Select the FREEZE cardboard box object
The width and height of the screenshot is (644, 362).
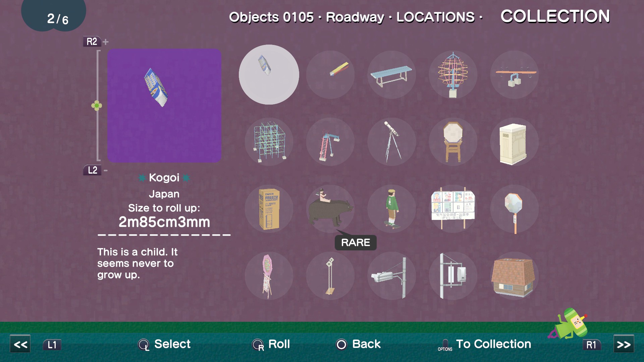click(x=269, y=209)
